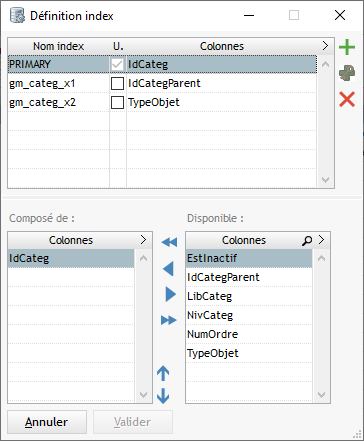Image resolution: width=364 pixels, height=441 pixels.
Task: Open the Composé de columns header chevron
Action: pyautogui.click(x=143, y=240)
